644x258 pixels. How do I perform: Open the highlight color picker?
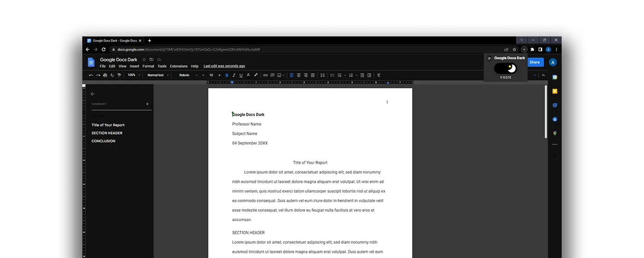[256, 75]
